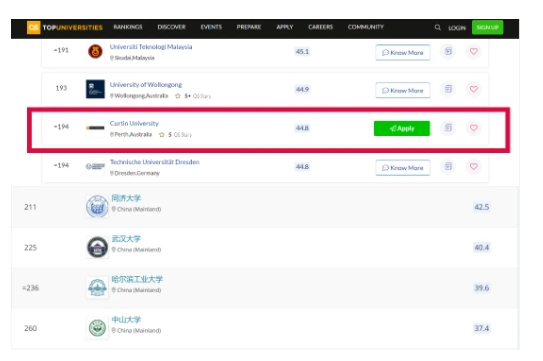Viewport: 543px width, 361px height.
Task: Click the 39.6 score value
Action: point(482,288)
